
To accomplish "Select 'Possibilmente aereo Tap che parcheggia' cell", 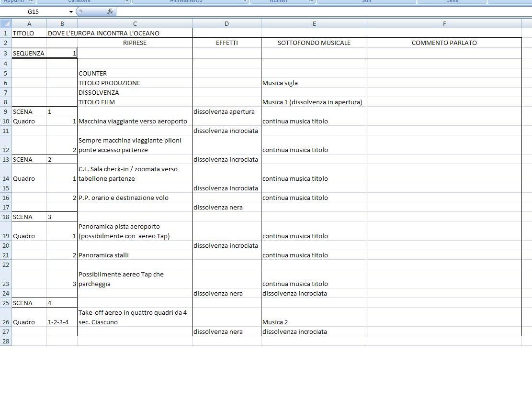I will click(135, 279).
